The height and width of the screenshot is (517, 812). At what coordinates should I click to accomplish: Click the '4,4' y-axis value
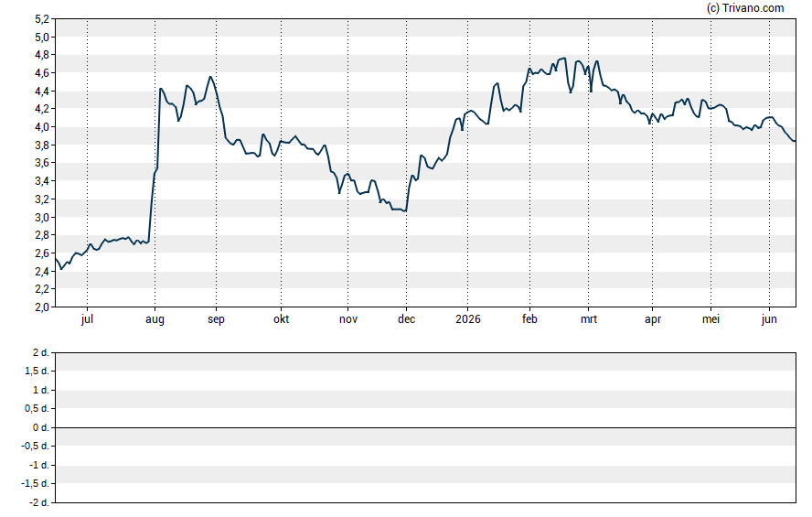click(42, 92)
